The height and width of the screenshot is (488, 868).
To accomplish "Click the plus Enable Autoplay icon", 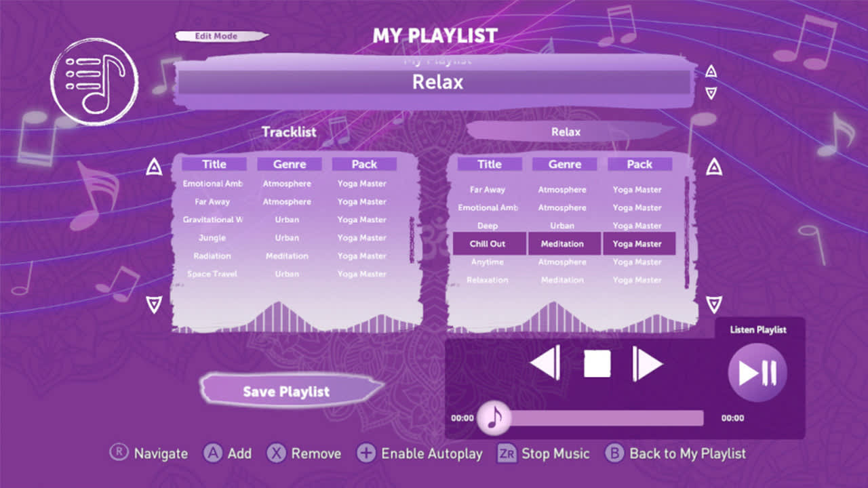I will coord(366,453).
